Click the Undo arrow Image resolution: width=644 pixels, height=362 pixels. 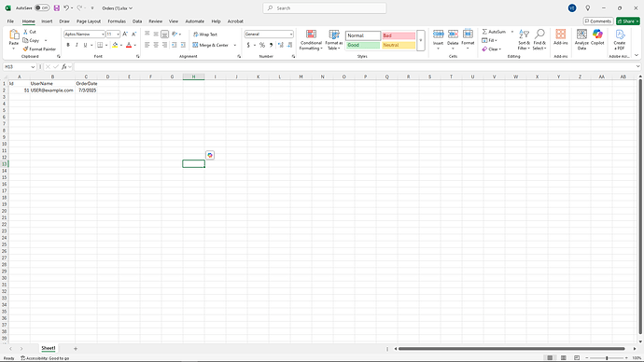(x=65, y=7)
